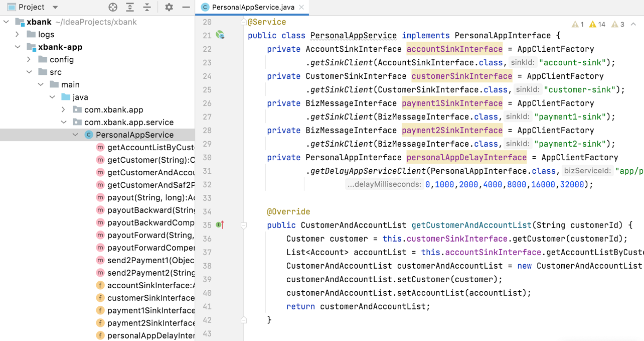Click the Expand All toolbar icon
Image resolution: width=644 pixels, height=341 pixels.
click(130, 7)
